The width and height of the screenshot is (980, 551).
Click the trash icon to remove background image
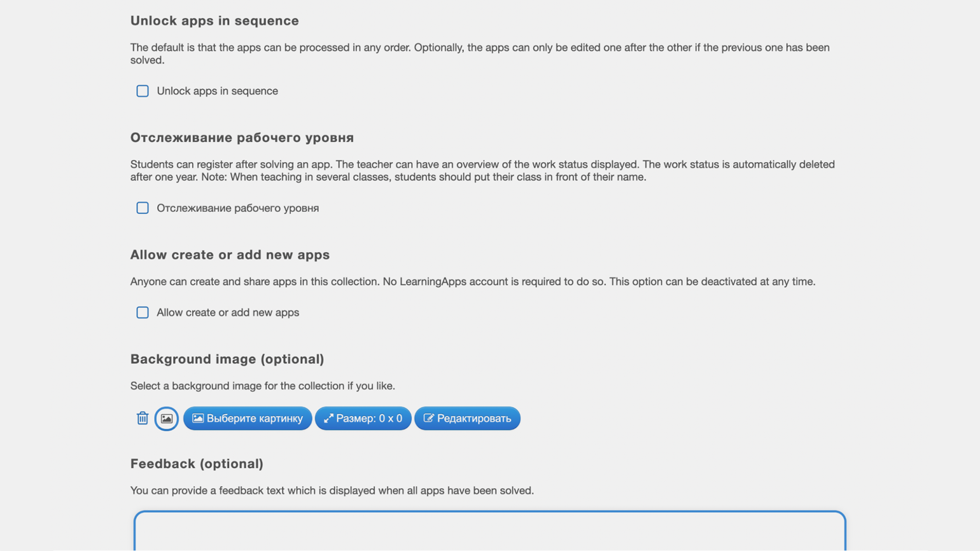pyautogui.click(x=143, y=418)
